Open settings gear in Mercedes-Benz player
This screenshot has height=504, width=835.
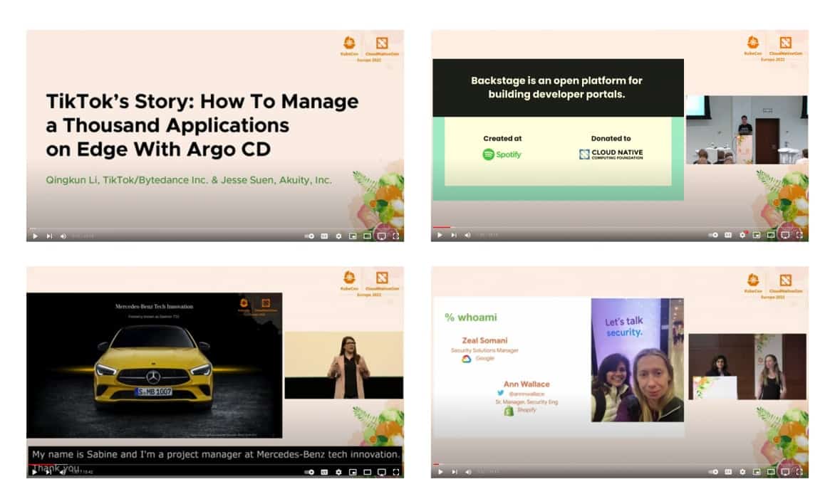point(338,472)
